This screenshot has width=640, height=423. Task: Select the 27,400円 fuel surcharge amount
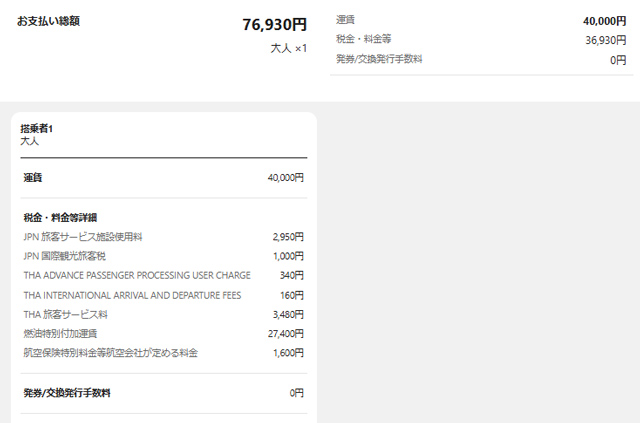pos(285,333)
